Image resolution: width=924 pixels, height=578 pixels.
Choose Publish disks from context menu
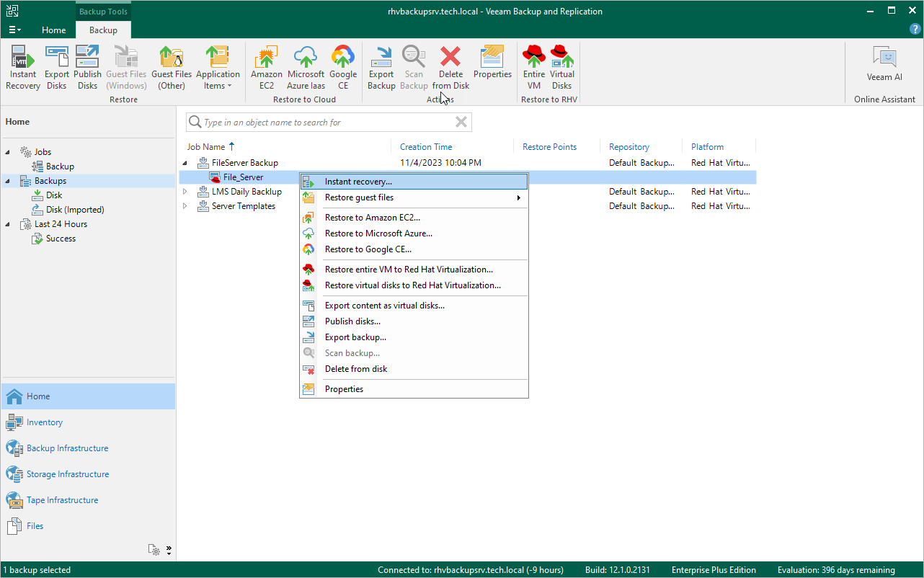tap(414, 321)
